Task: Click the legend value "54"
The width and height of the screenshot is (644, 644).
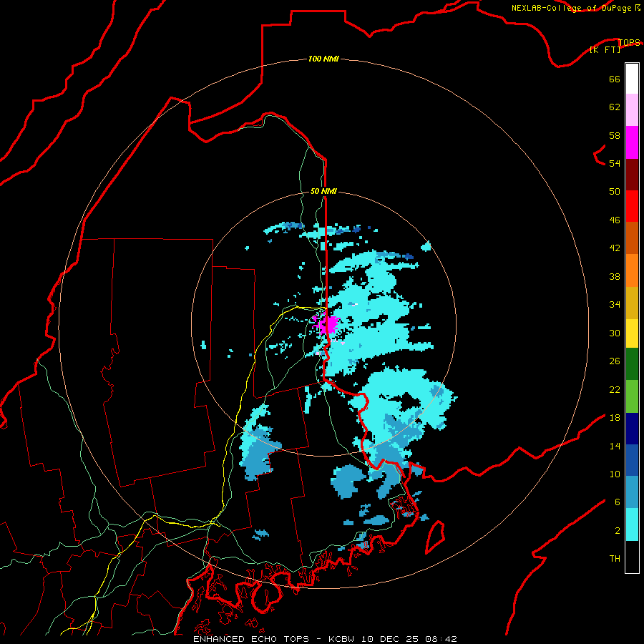Action: click(x=615, y=163)
